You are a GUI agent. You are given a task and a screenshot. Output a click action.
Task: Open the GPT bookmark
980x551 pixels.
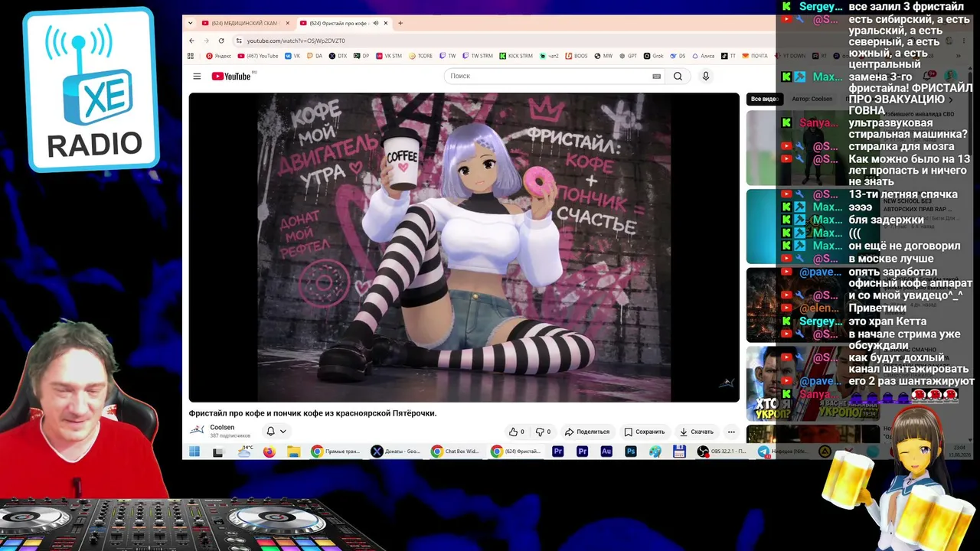click(x=628, y=56)
